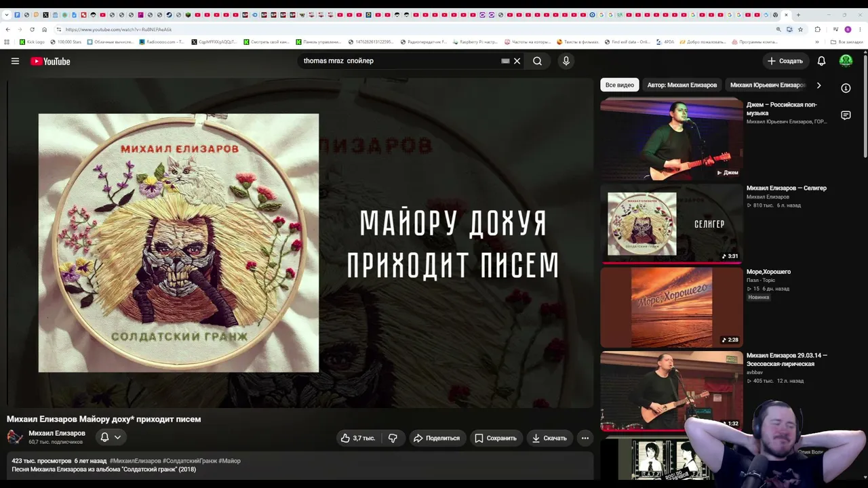Viewport: 868px width, 488px height.
Task: Open Море,Хорошего video thumbnail
Action: (671, 307)
